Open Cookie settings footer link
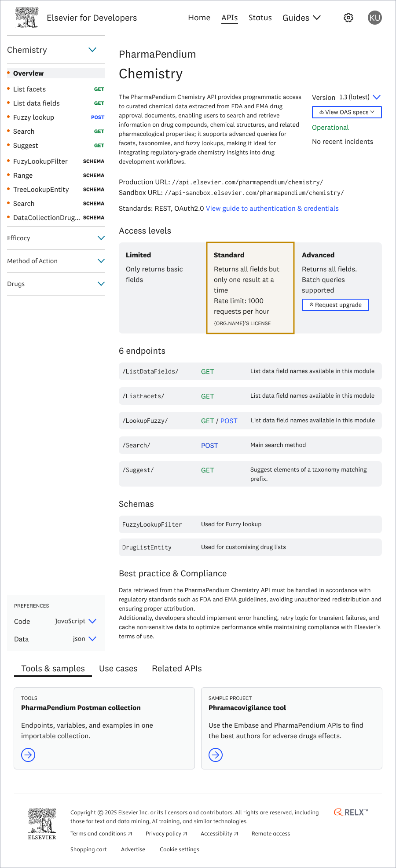396x868 pixels. [x=180, y=850]
